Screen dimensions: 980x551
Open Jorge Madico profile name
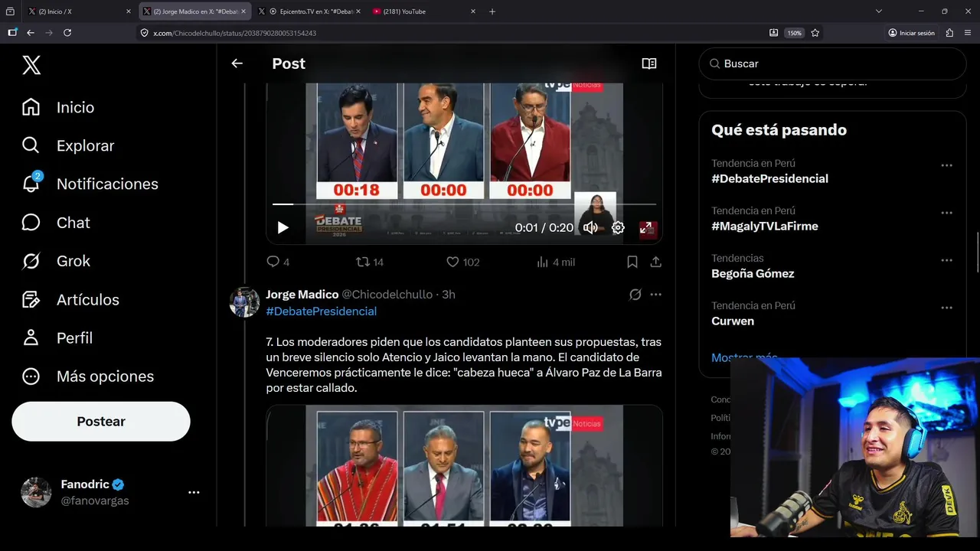pyautogui.click(x=302, y=295)
